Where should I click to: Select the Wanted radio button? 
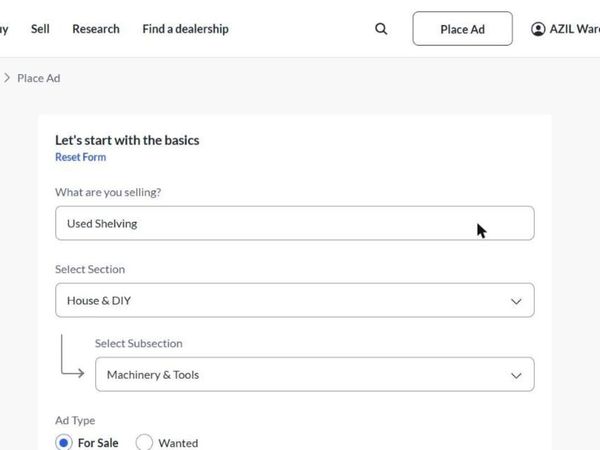144,443
